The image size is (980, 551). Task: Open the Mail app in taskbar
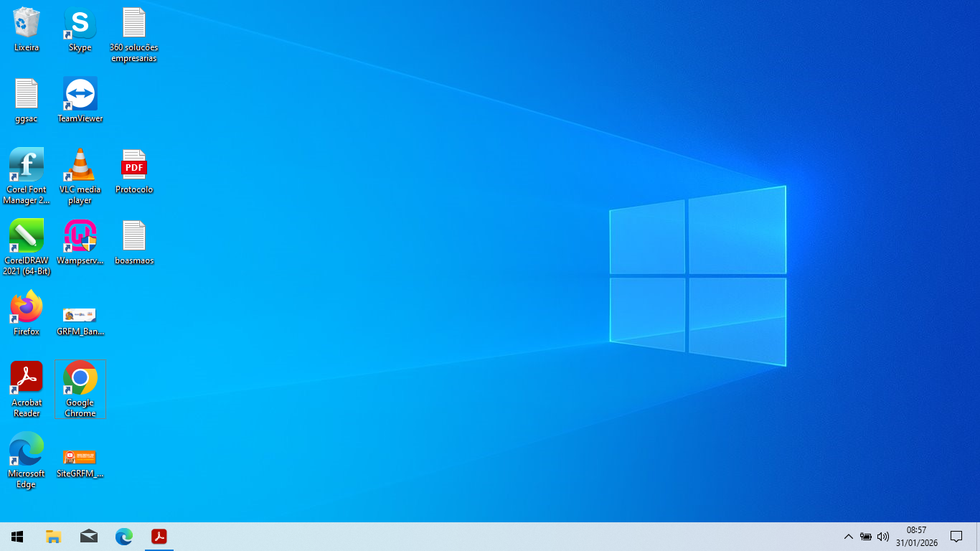coord(89,537)
